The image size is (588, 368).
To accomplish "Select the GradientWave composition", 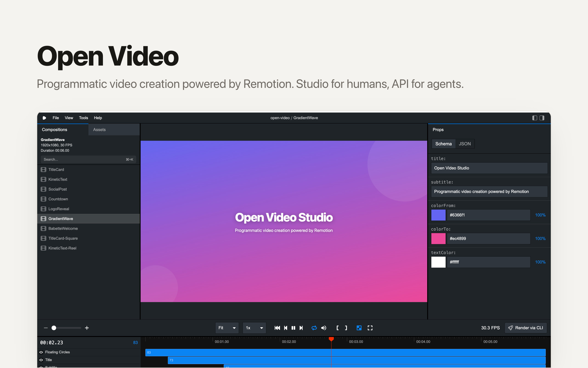I will [88, 218].
